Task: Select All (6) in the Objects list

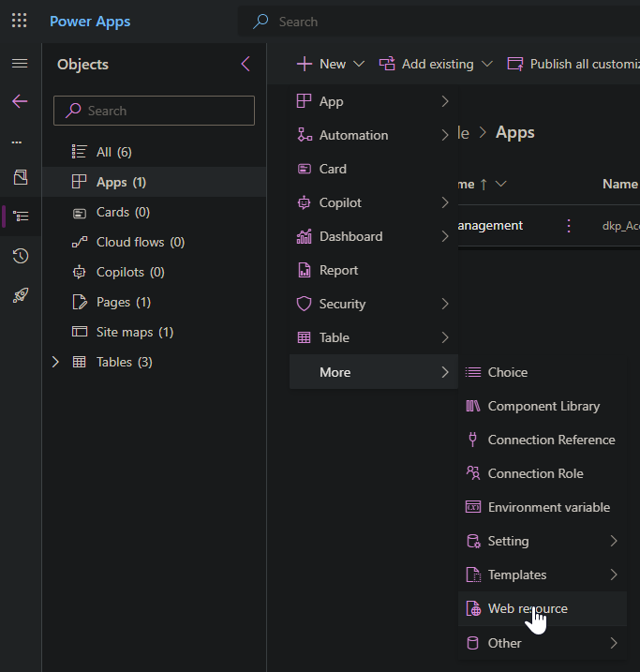Action: 155,152
